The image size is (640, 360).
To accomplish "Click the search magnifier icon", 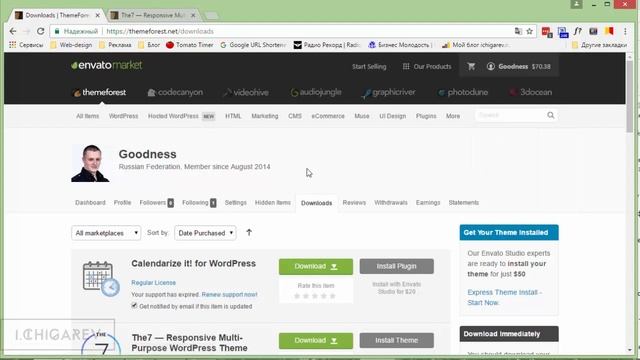I will click(x=551, y=115).
